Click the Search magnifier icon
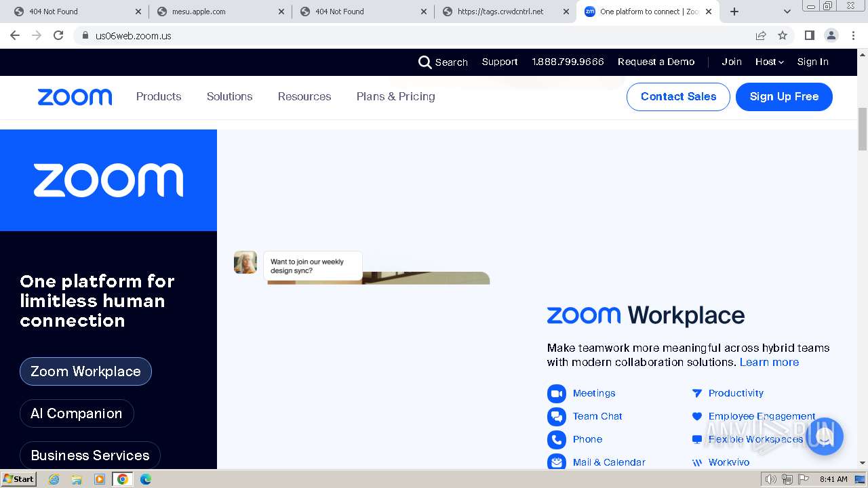Screen dimensions: 868x488 (x=425, y=62)
